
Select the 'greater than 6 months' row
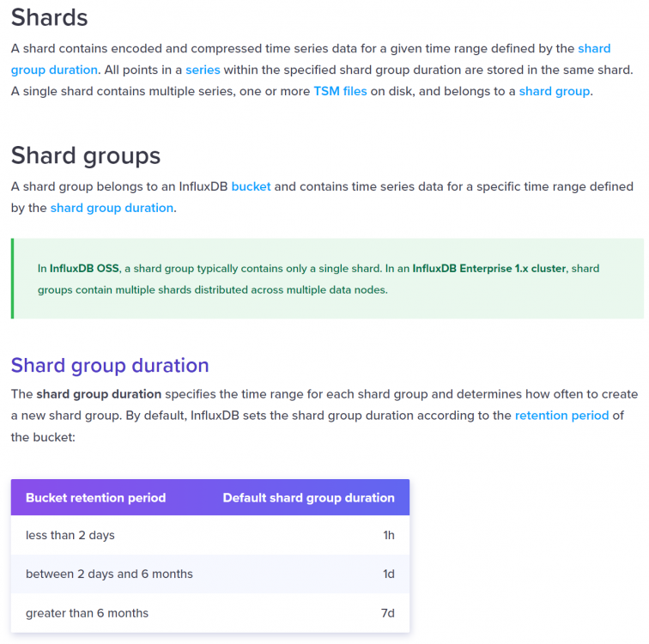click(x=210, y=613)
